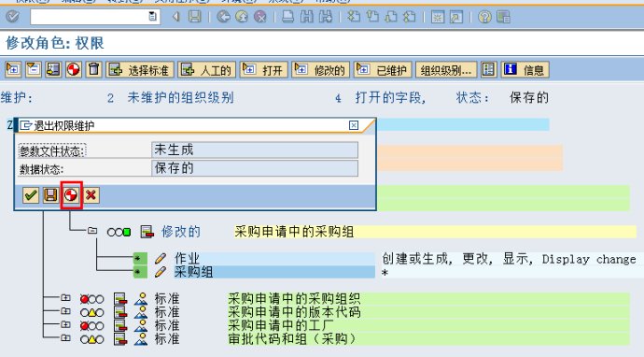The height and width of the screenshot is (357, 644).
Task: Click the Save disk icon in the exit dialog
Action: click(x=51, y=195)
